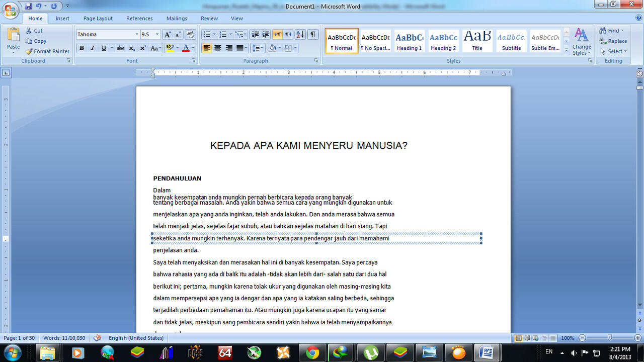Click the Format Painter brush icon
Viewport: 644px width, 362px height.
click(29, 51)
